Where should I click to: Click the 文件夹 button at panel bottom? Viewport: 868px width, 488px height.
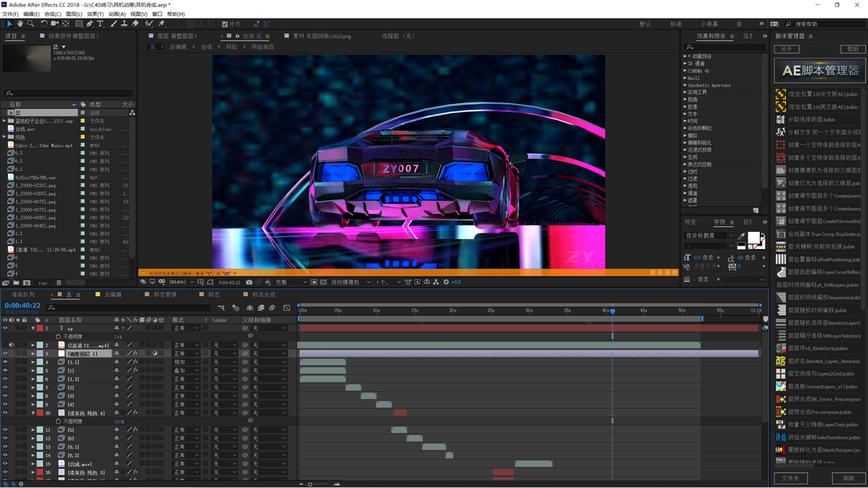[x=791, y=478]
